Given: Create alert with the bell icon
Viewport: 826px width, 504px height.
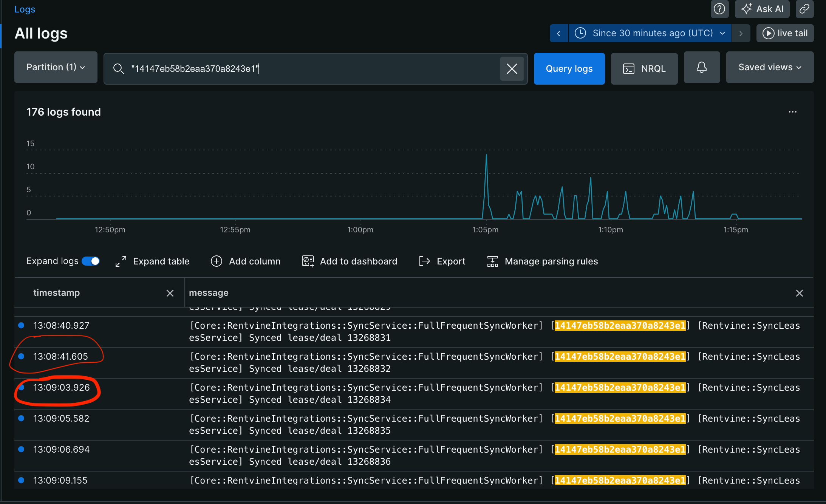Looking at the screenshot, I should pos(702,67).
